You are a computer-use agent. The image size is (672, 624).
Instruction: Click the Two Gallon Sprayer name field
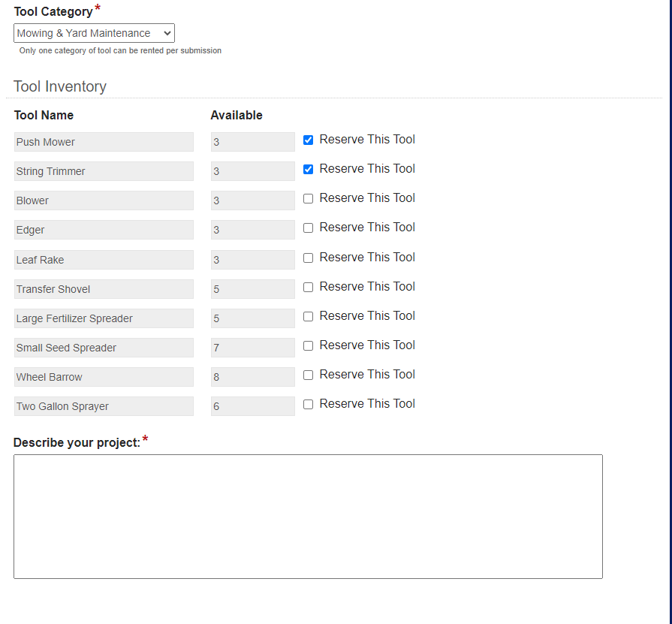104,406
